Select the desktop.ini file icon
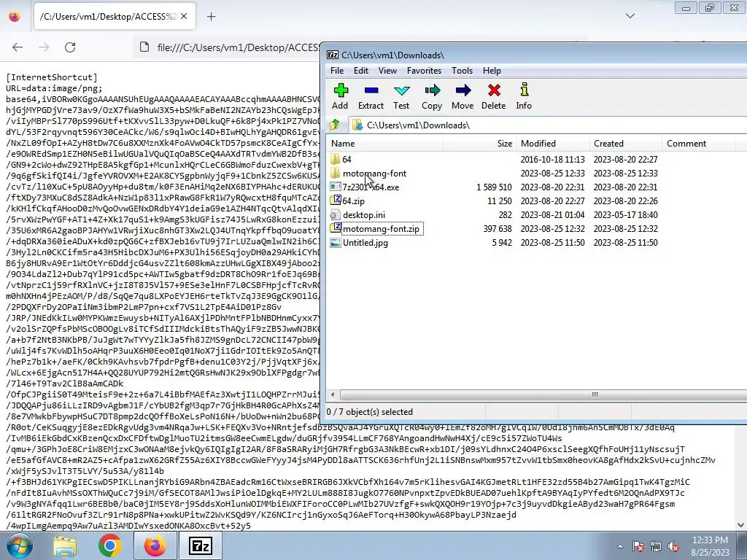 tap(336, 215)
